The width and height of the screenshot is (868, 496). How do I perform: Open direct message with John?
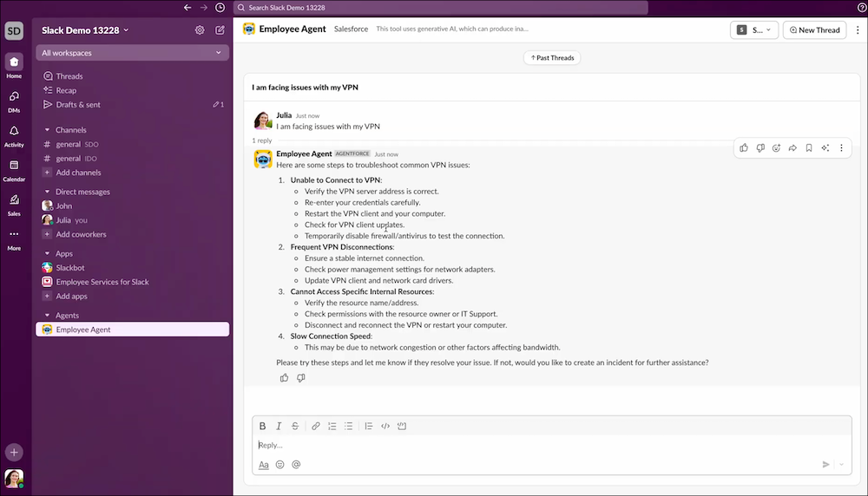coord(132,206)
